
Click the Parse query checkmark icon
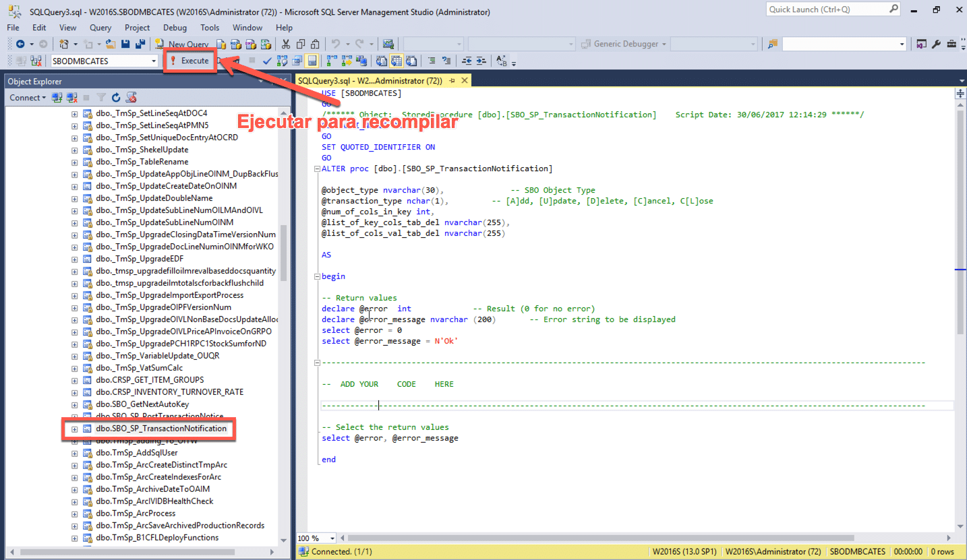coord(267,61)
